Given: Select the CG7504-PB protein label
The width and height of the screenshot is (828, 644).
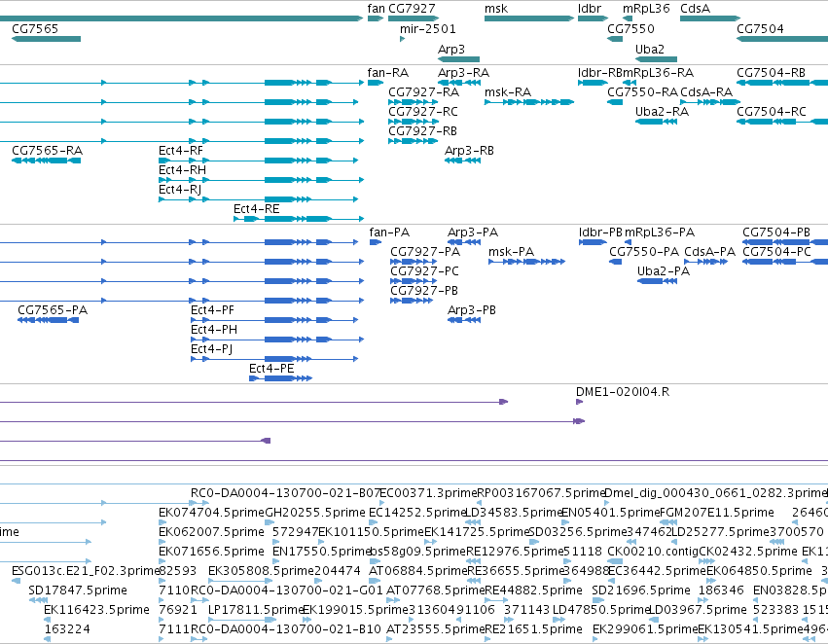Looking at the screenshot, I should click(776, 233).
